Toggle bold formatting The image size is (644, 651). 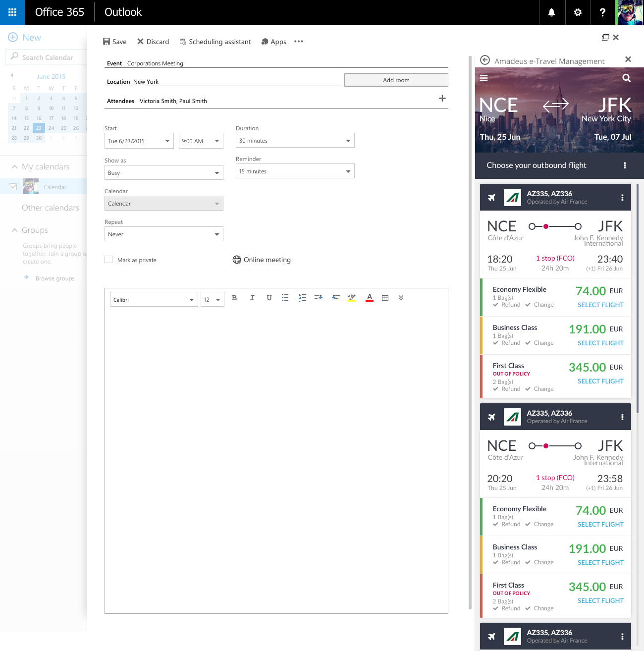tap(234, 298)
